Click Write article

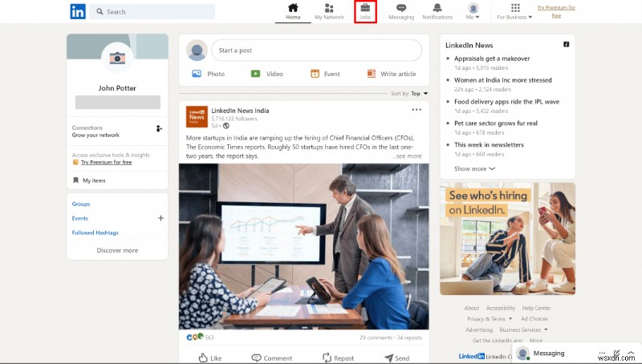[x=392, y=74]
